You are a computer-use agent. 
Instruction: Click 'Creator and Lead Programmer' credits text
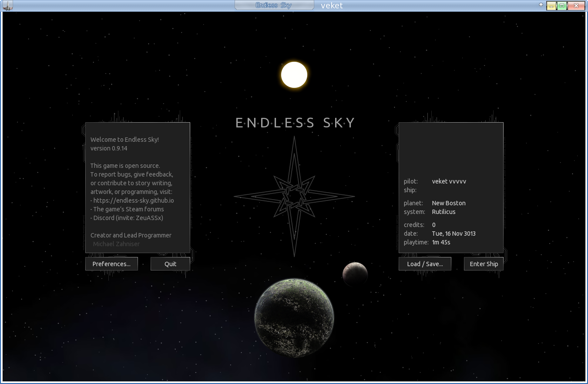tap(131, 235)
